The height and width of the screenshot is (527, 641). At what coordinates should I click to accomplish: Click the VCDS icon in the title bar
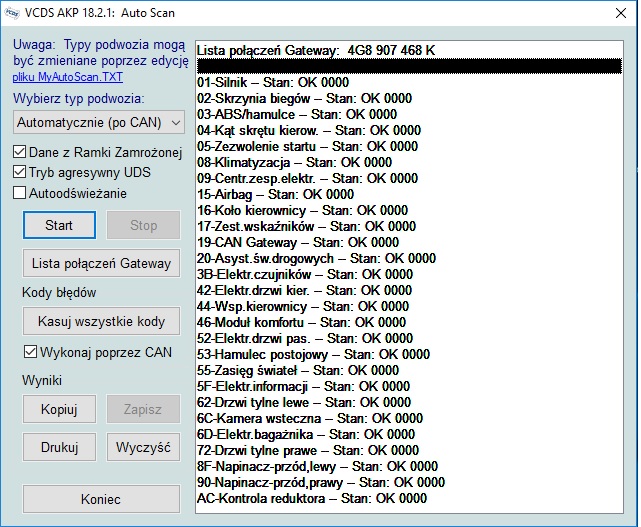(12, 13)
